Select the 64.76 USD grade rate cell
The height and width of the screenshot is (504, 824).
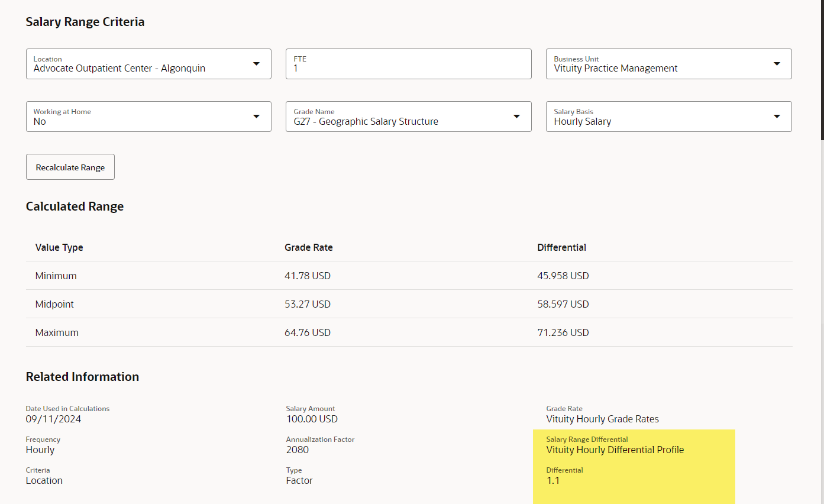(x=308, y=332)
